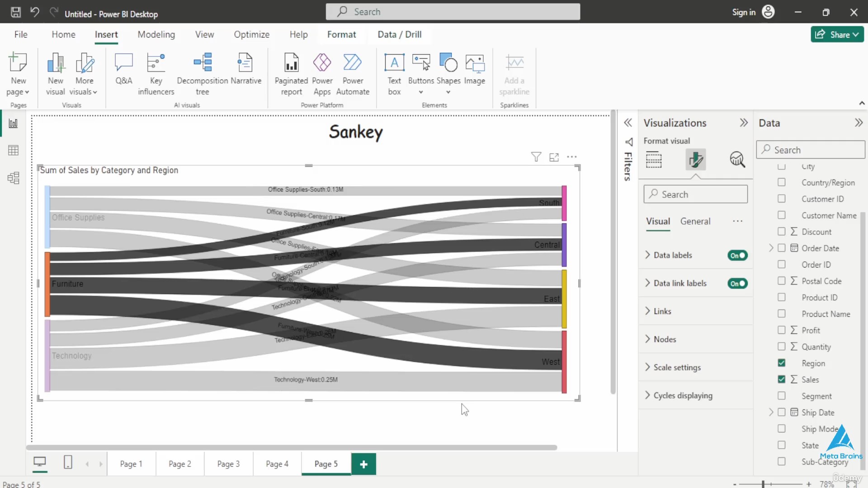Screen dimensions: 868x488
Task: Switch to Table view in left sidebar
Action: click(x=13, y=150)
